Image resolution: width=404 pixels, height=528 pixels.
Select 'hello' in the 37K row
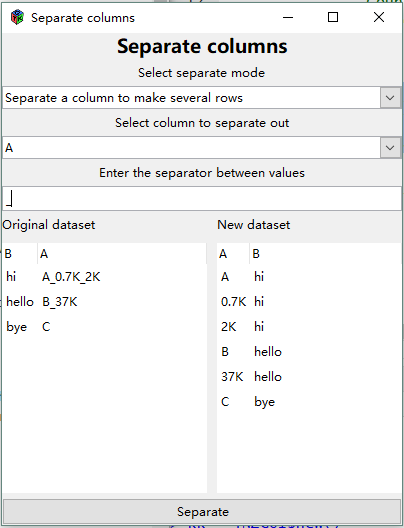click(x=268, y=377)
